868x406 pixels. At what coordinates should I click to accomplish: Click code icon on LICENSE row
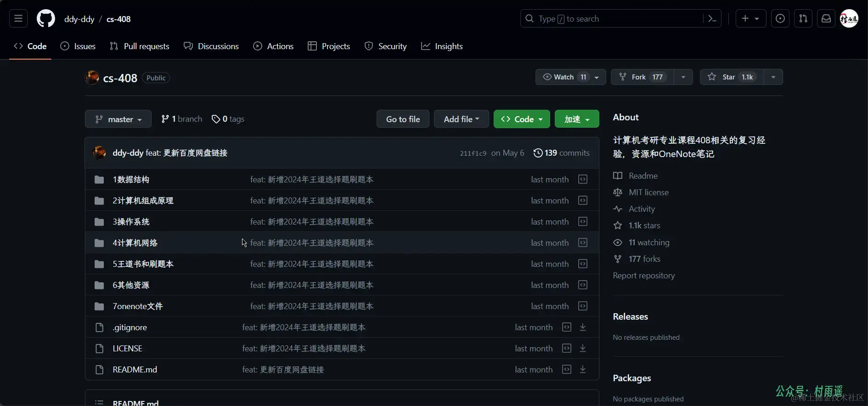567,349
